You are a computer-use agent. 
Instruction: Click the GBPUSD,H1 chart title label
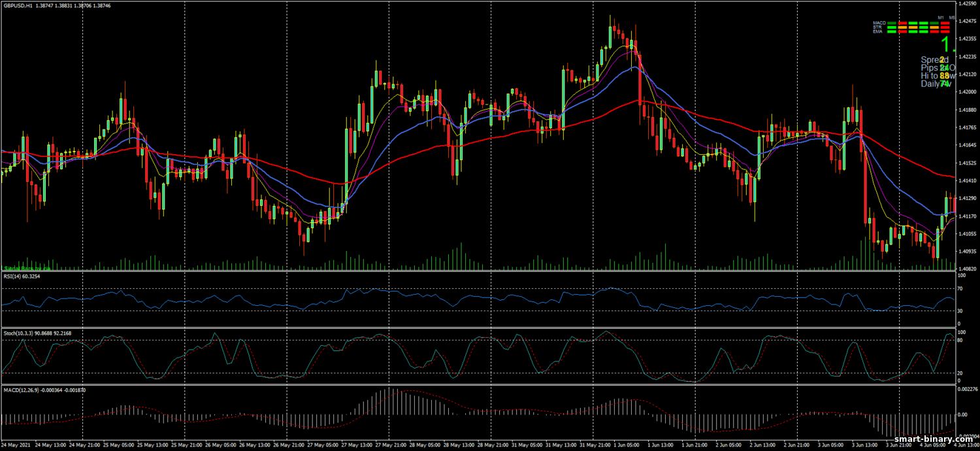tap(18, 5)
